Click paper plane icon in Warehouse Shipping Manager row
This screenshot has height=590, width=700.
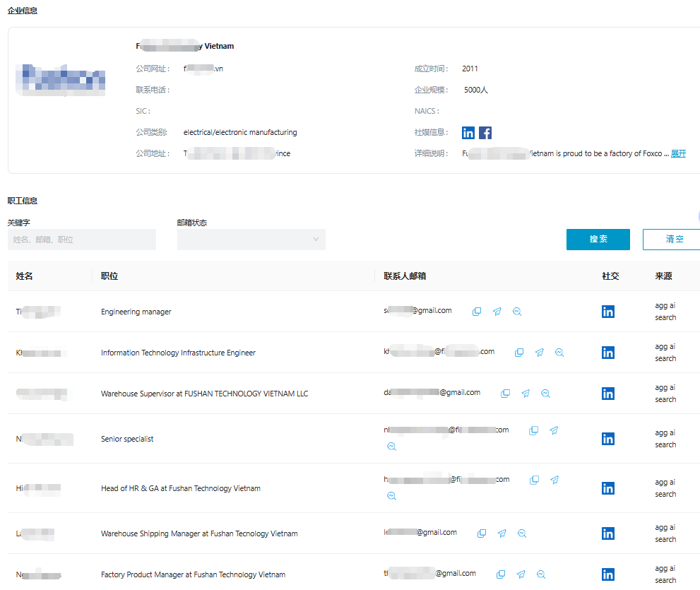pyautogui.click(x=502, y=533)
